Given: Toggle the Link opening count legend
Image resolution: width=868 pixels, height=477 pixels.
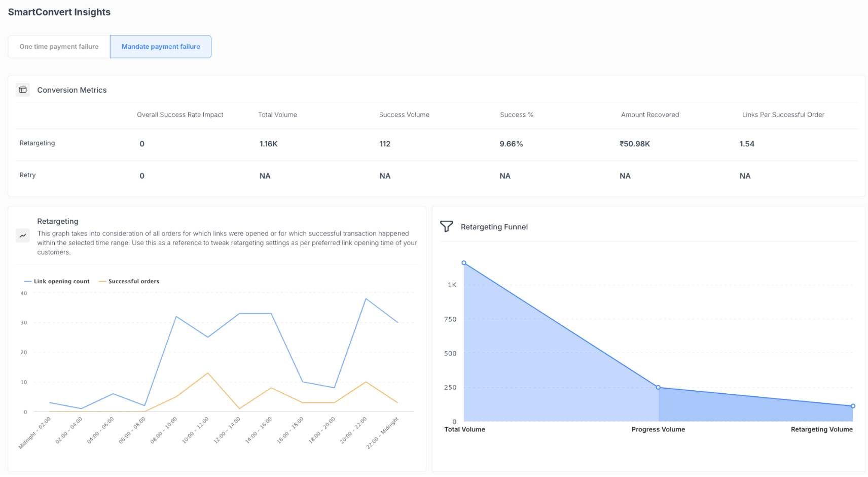Looking at the screenshot, I should [57, 281].
